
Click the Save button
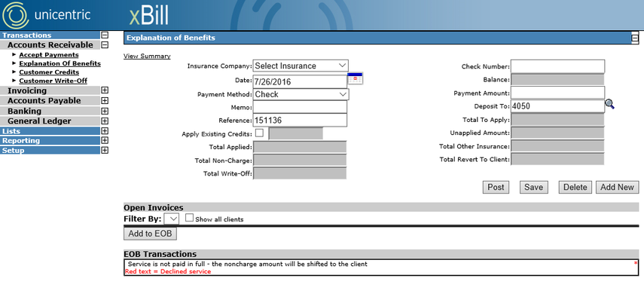coord(534,187)
